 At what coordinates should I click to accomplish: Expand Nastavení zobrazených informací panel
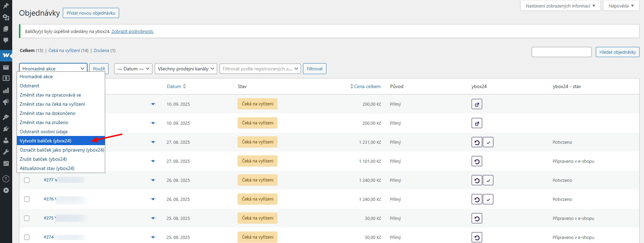pos(560,6)
